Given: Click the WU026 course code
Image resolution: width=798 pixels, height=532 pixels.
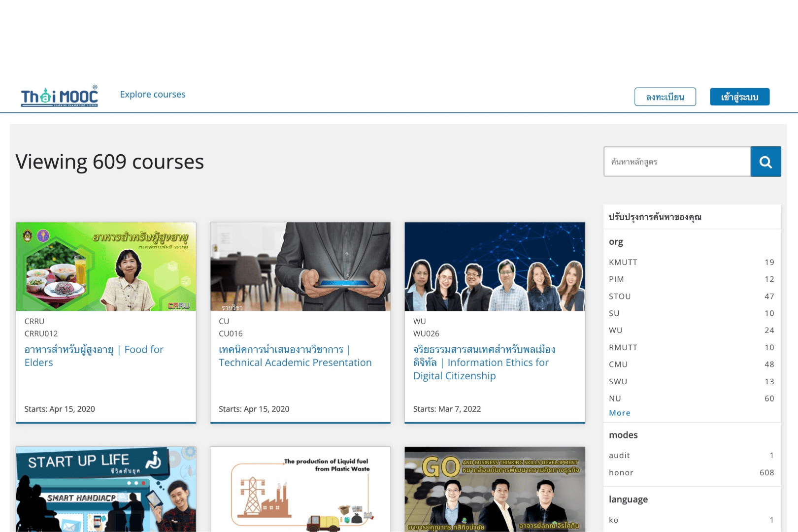Looking at the screenshot, I should [426, 333].
